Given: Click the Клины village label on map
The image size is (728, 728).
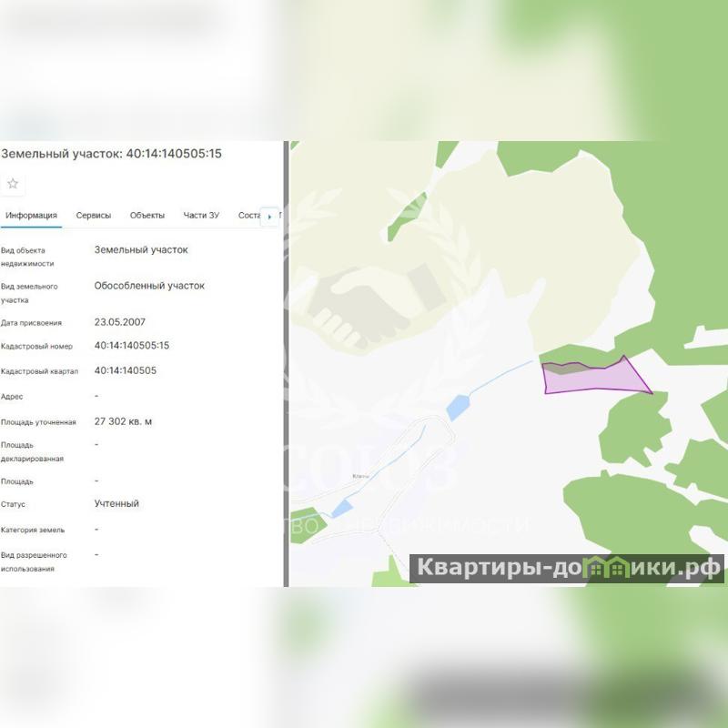Looking at the screenshot, I should [x=360, y=476].
